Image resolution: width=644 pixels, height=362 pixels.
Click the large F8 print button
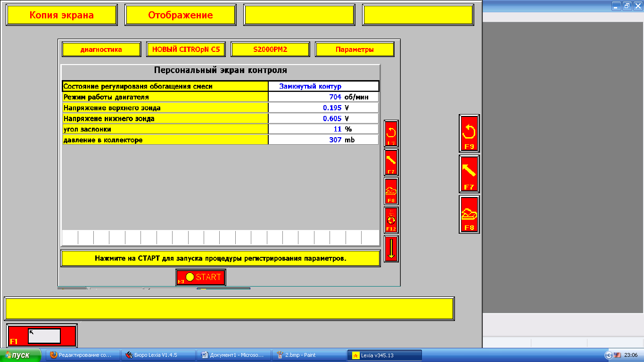(469, 214)
